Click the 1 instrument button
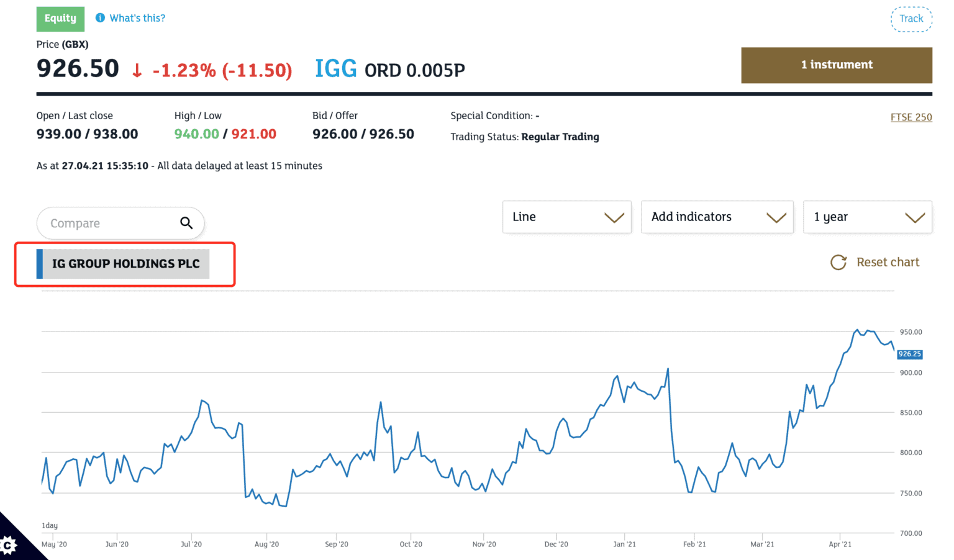The width and height of the screenshot is (954, 560). [x=836, y=65]
